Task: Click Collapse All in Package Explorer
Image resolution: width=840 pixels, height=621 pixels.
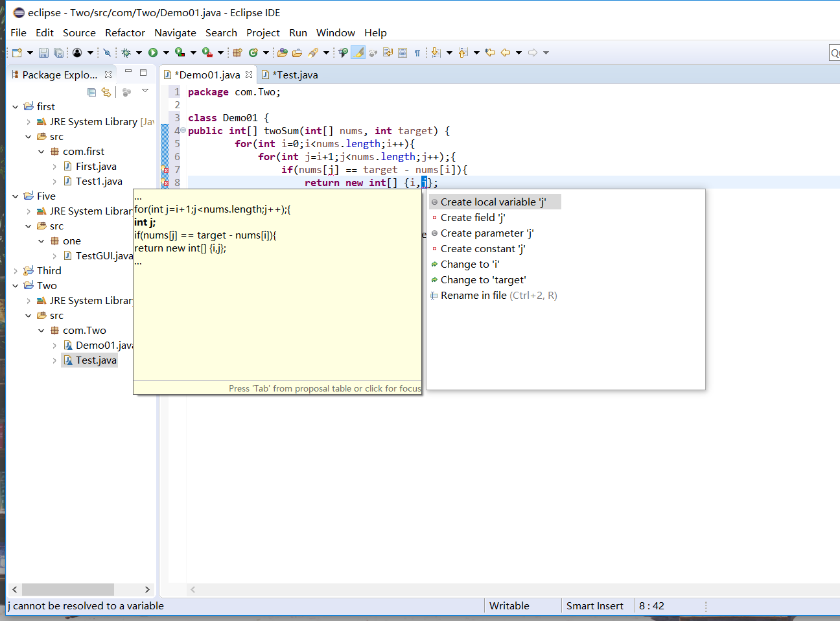Action: pos(91,92)
